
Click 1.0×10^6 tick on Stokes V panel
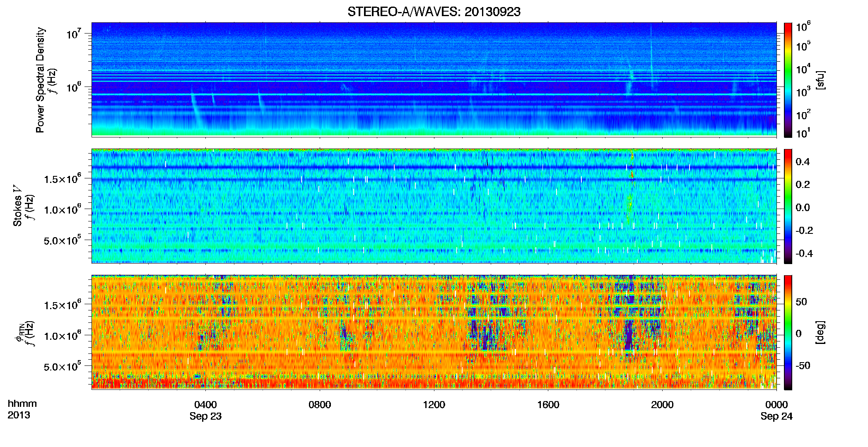62,209
